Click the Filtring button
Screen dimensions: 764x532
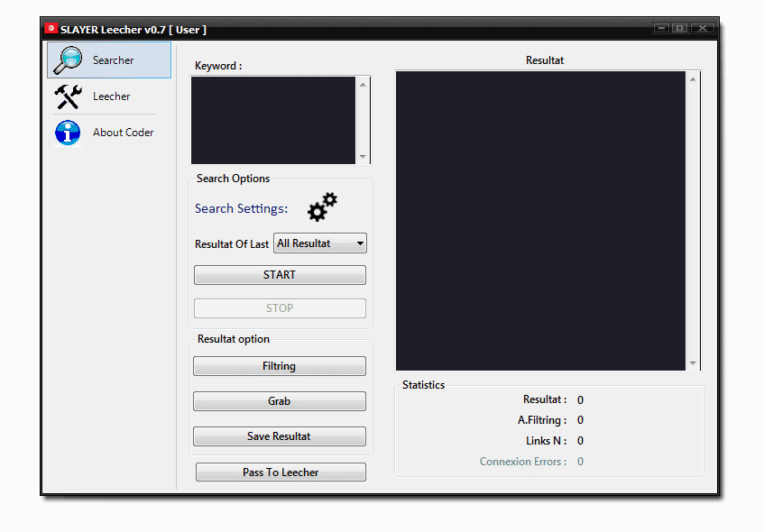279,366
